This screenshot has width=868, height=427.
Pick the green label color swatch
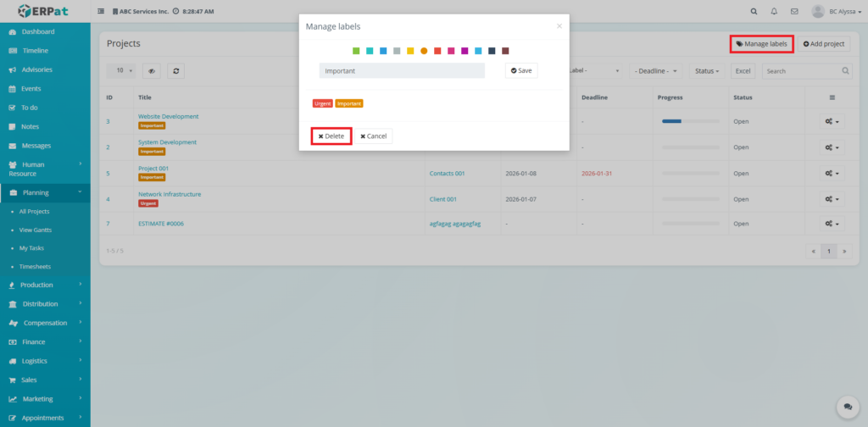[356, 51]
